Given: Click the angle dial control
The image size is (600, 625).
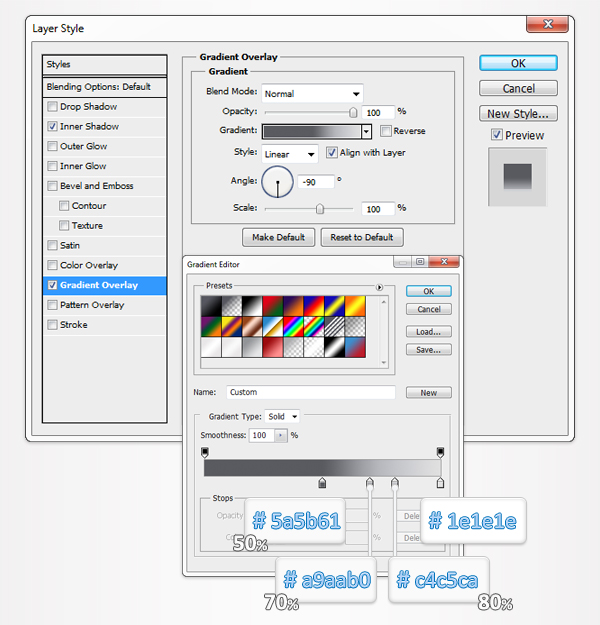Looking at the screenshot, I should [x=277, y=182].
